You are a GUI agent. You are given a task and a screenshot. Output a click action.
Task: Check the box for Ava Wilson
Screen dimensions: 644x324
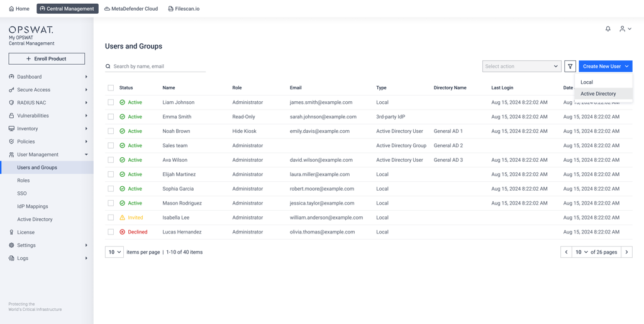[111, 160]
